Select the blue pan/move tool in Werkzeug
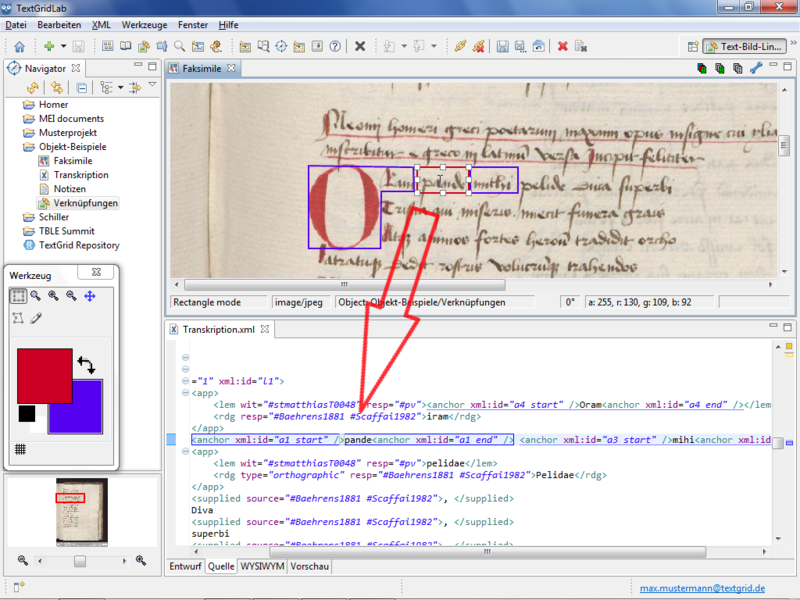800x600 pixels. pos(90,296)
